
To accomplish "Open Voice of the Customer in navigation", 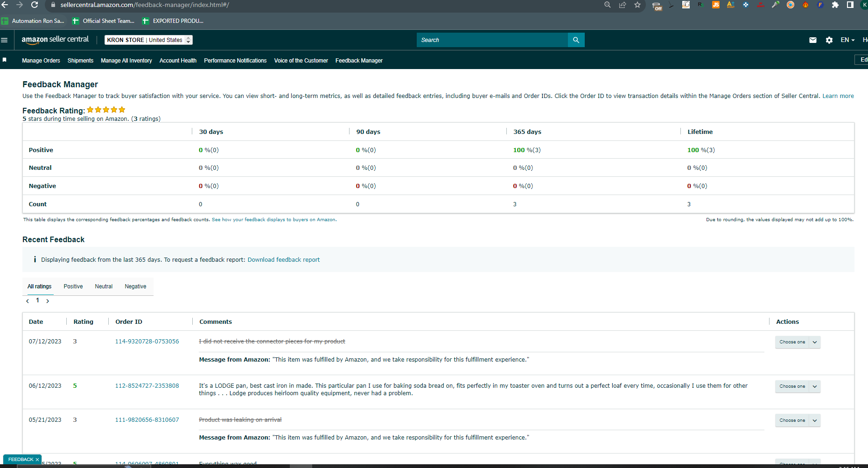I will coord(301,61).
